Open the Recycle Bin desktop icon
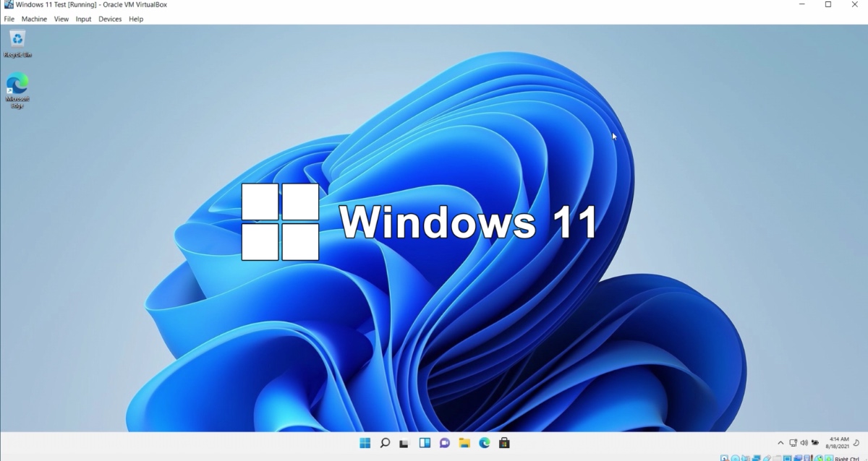This screenshot has width=868, height=461. point(17,43)
